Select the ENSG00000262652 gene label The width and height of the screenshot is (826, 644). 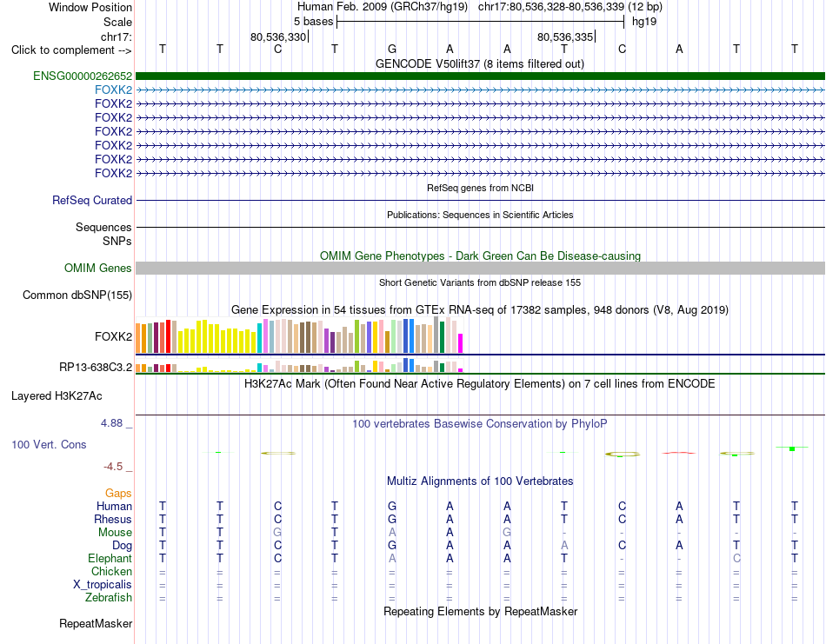click(x=83, y=76)
